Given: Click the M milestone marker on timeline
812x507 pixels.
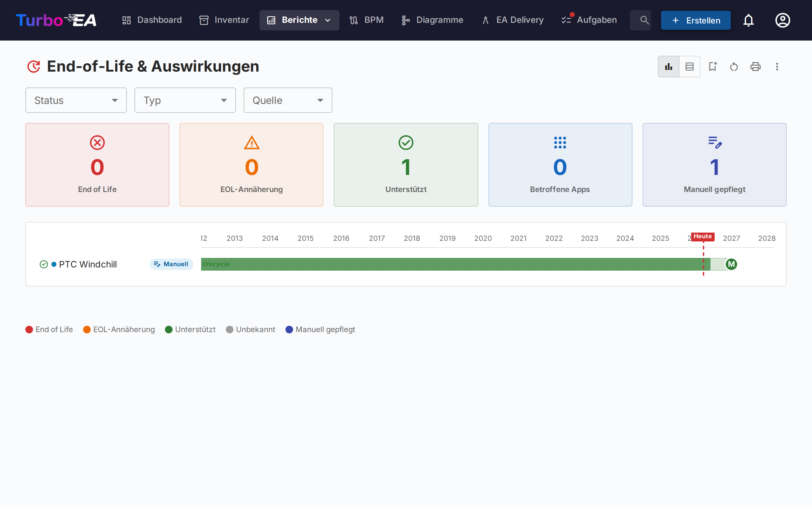Looking at the screenshot, I should pos(731,264).
